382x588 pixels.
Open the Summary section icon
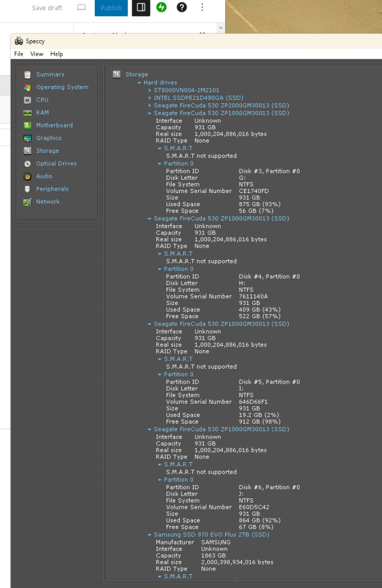click(x=28, y=75)
